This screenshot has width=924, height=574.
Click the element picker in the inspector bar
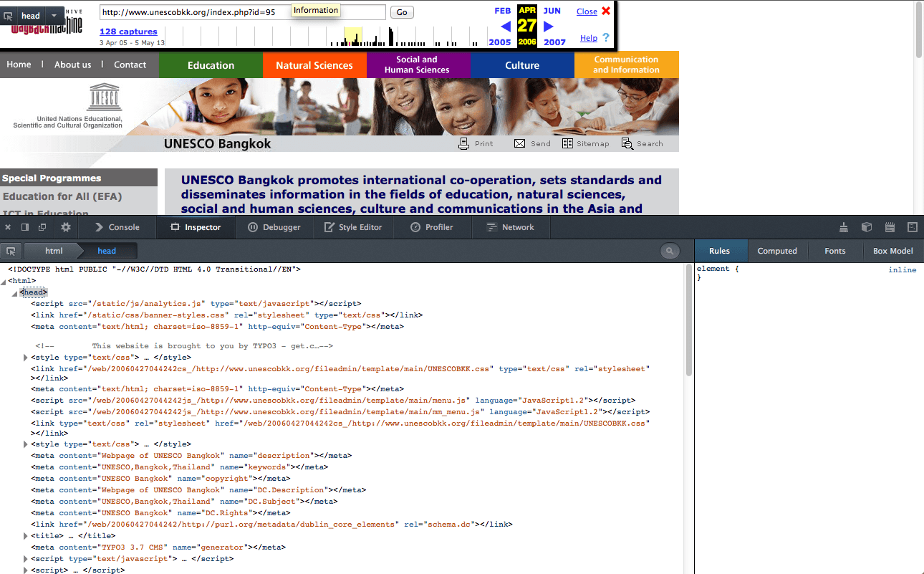click(x=11, y=251)
